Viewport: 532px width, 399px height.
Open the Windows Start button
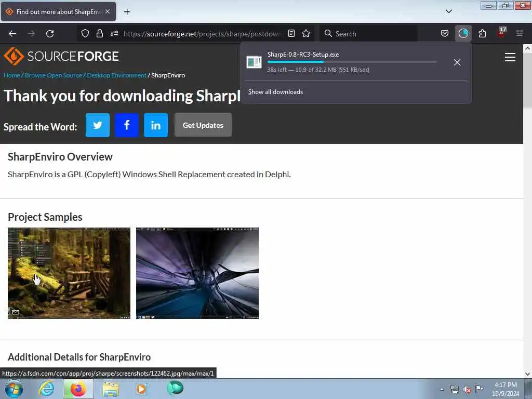click(14, 389)
